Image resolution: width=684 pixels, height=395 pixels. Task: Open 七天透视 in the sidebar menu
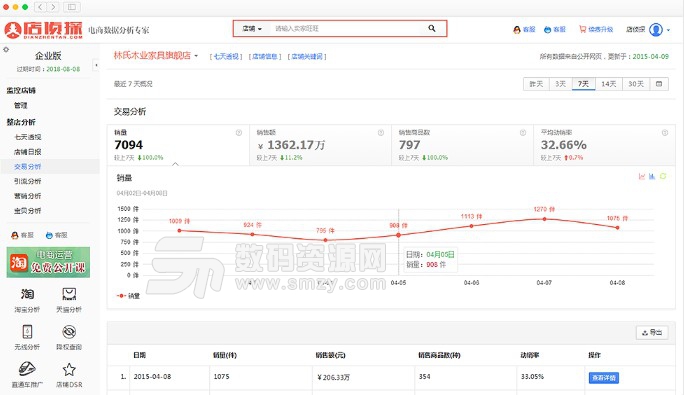[x=27, y=137]
